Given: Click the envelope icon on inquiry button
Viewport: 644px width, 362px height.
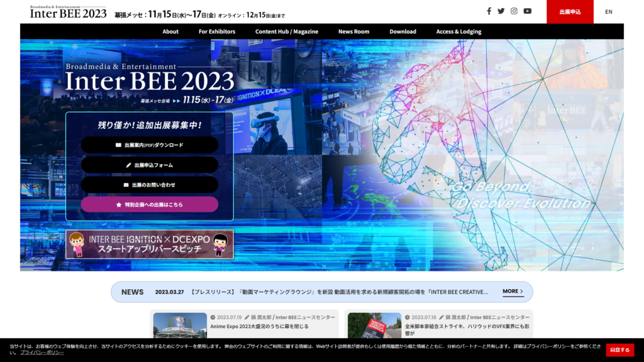Looking at the screenshot, I should pos(126,185).
